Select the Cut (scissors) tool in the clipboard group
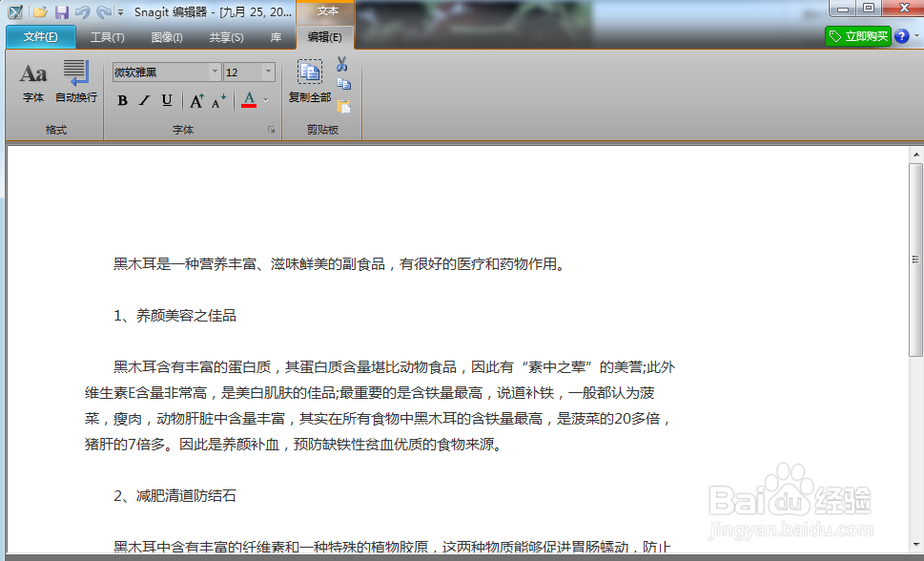Image resolution: width=924 pixels, height=561 pixels. point(342,65)
